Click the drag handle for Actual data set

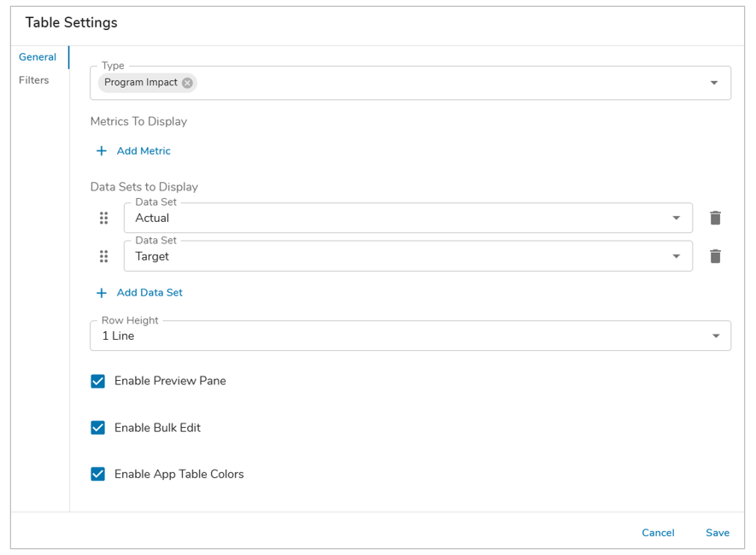(103, 218)
